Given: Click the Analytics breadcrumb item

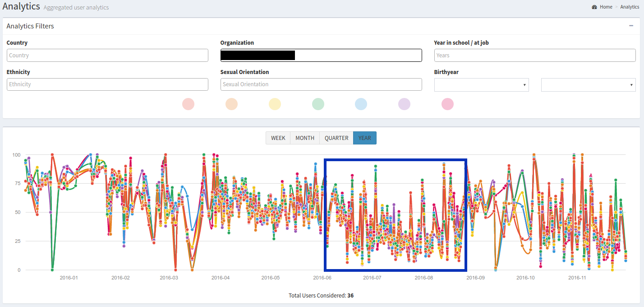Looking at the screenshot, I should (x=630, y=7).
